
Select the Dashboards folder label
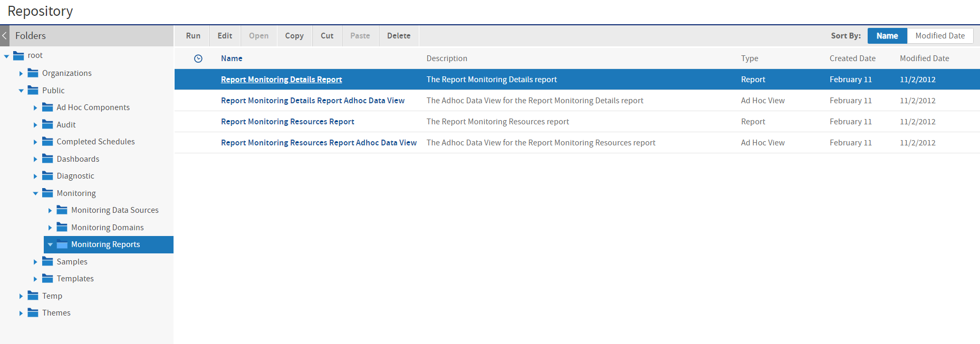[78, 159]
